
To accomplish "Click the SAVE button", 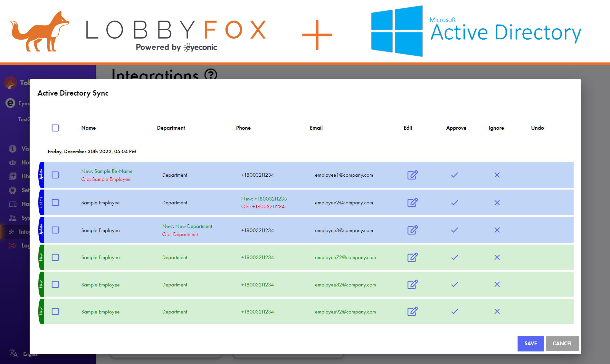I will (x=530, y=343).
